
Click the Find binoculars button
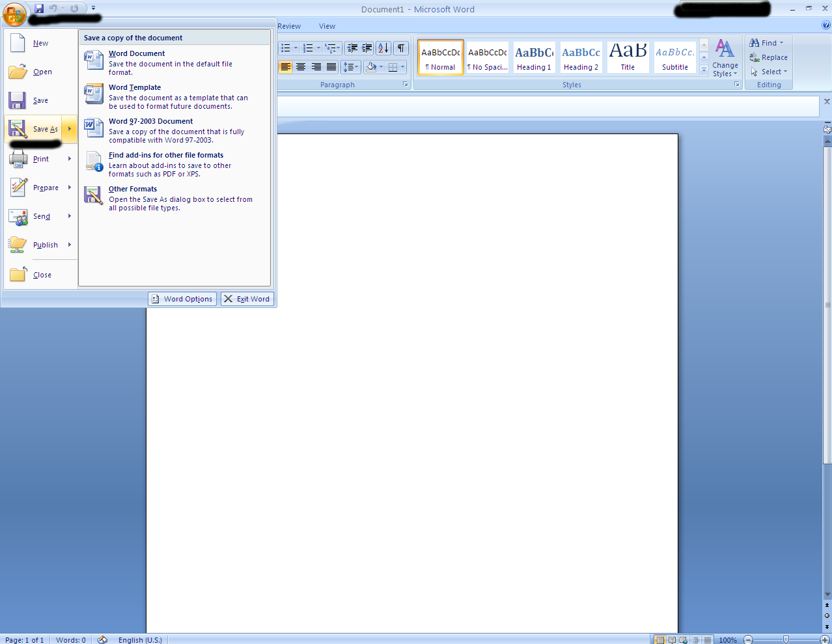pyautogui.click(x=766, y=43)
